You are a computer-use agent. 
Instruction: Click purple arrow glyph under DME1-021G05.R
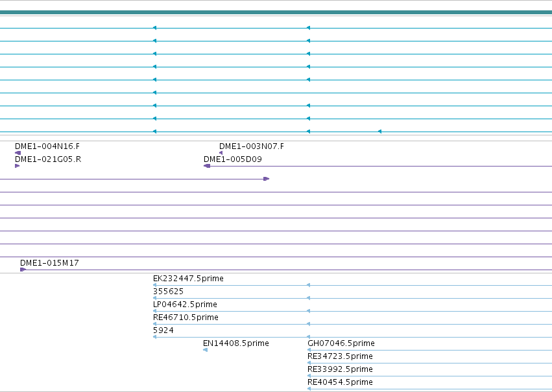click(18, 166)
